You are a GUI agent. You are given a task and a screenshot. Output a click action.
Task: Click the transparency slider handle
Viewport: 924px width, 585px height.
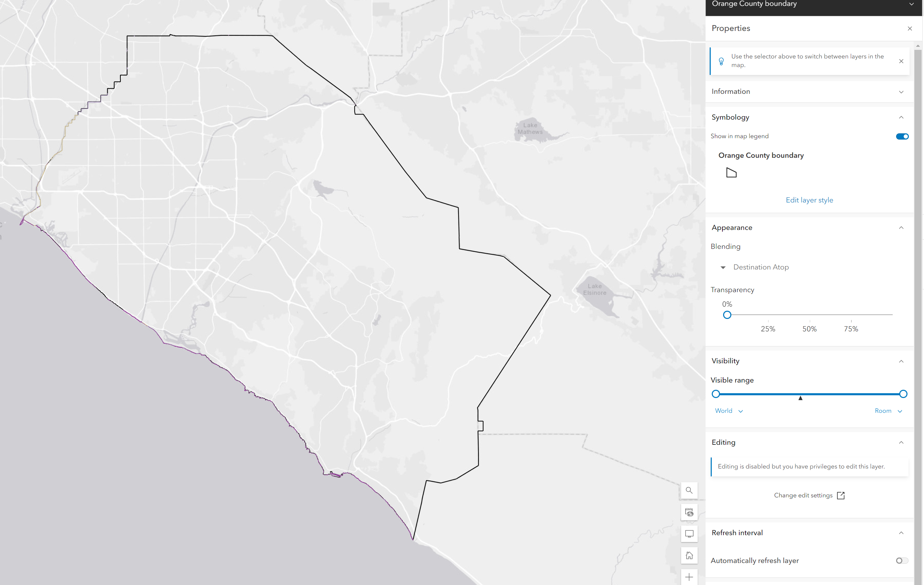(x=727, y=315)
